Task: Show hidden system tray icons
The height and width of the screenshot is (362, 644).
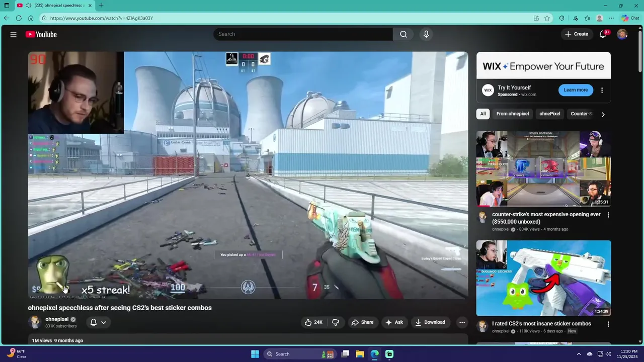Action: click(579, 354)
